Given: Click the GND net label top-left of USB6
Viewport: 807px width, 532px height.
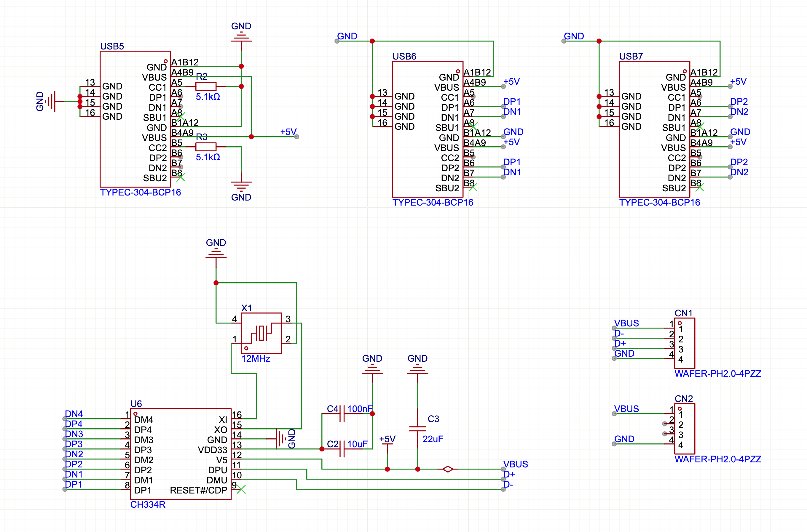Looking at the screenshot, I should 347,36.
